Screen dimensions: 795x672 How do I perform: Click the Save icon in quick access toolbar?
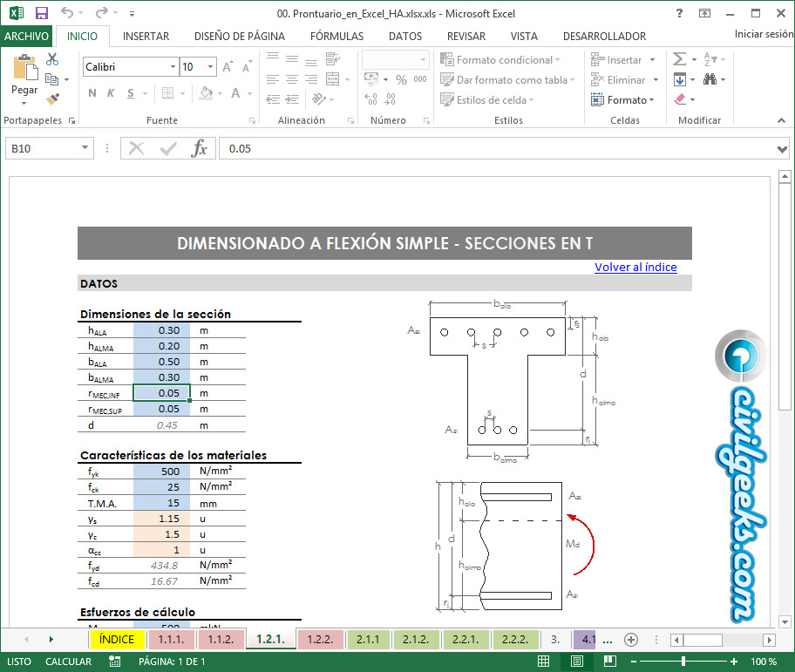(x=41, y=13)
